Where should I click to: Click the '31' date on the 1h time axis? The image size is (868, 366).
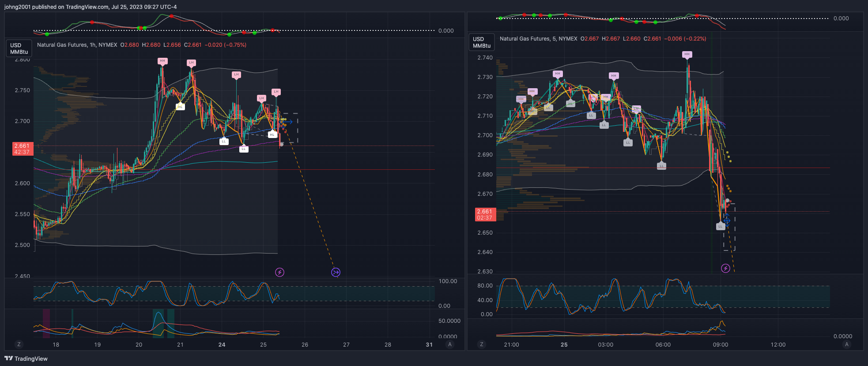(x=429, y=345)
